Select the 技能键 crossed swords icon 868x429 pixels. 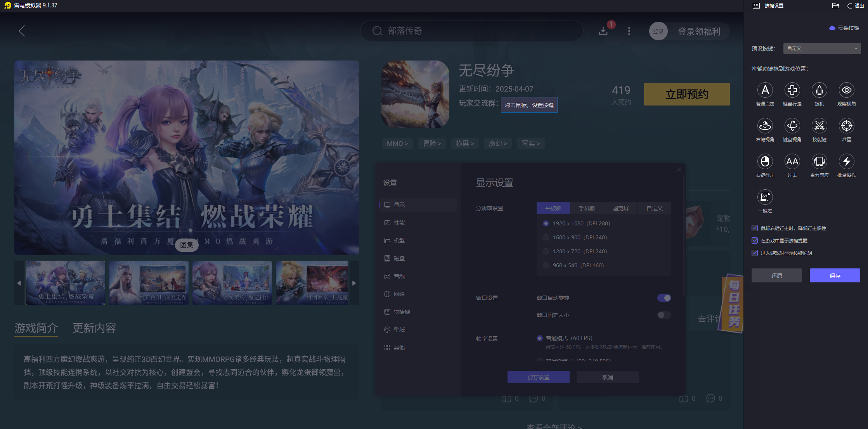(x=819, y=126)
